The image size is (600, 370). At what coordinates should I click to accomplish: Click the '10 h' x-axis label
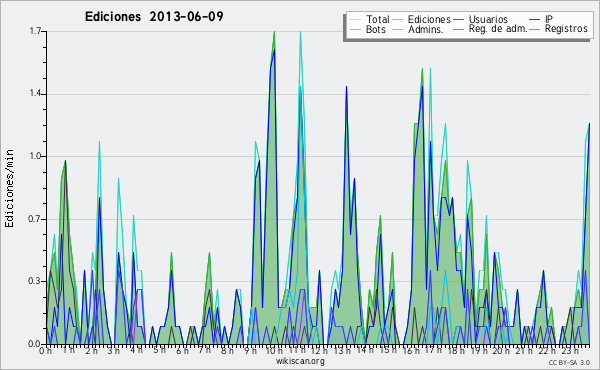pyautogui.click(x=274, y=351)
